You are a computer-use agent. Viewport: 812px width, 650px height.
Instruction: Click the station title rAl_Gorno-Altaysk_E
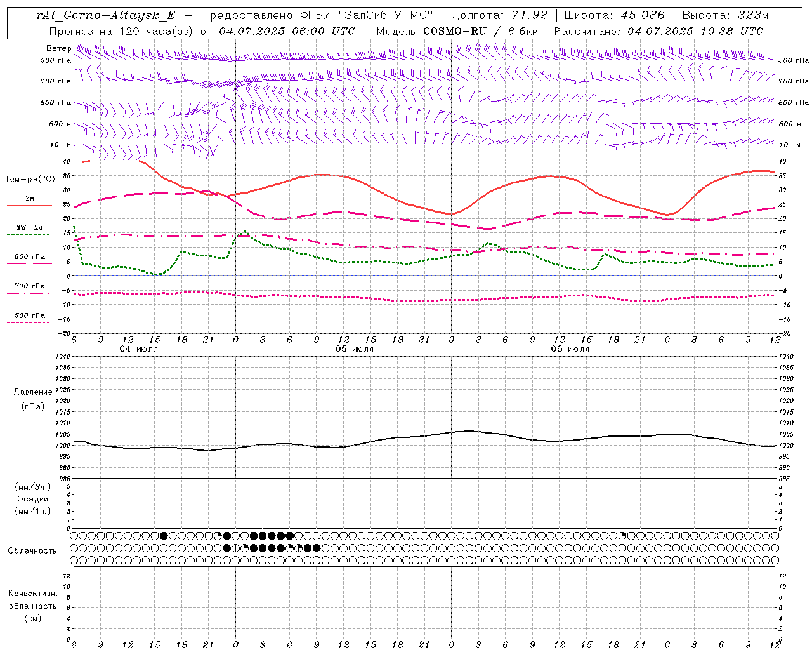[105, 15]
